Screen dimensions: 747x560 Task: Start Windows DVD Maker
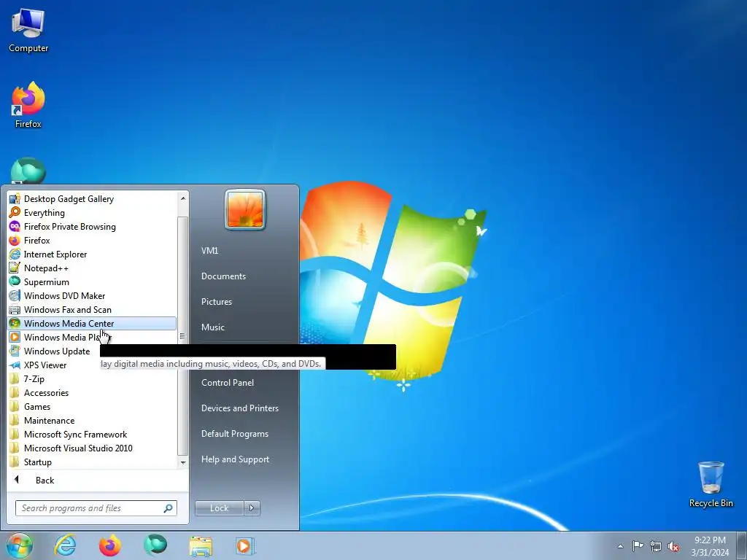(x=91, y=296)
